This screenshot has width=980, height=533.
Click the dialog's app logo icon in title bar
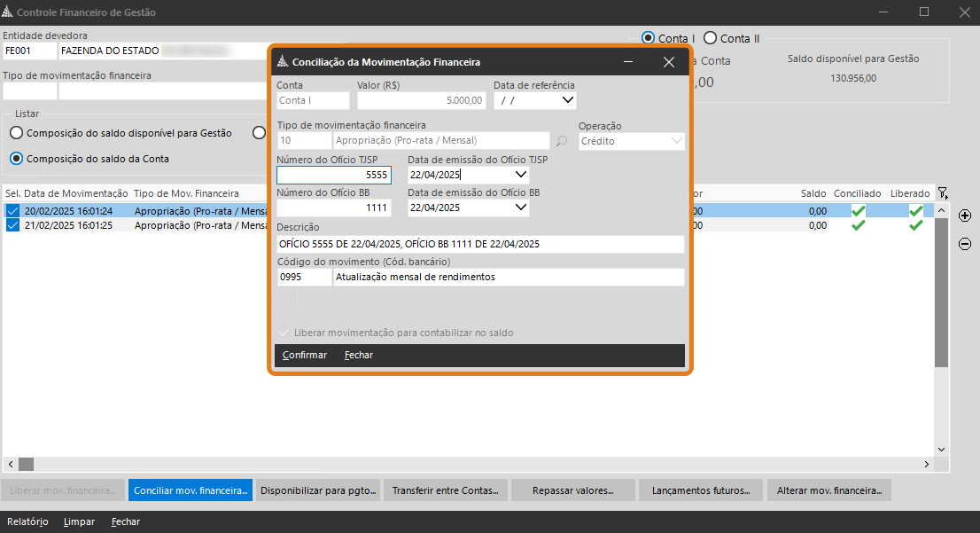pyautogui.click(x=283, y=61)
